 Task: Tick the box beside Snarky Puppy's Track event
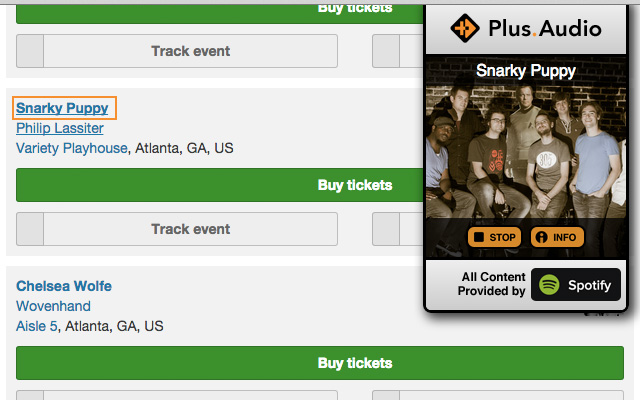pos(30,229)
